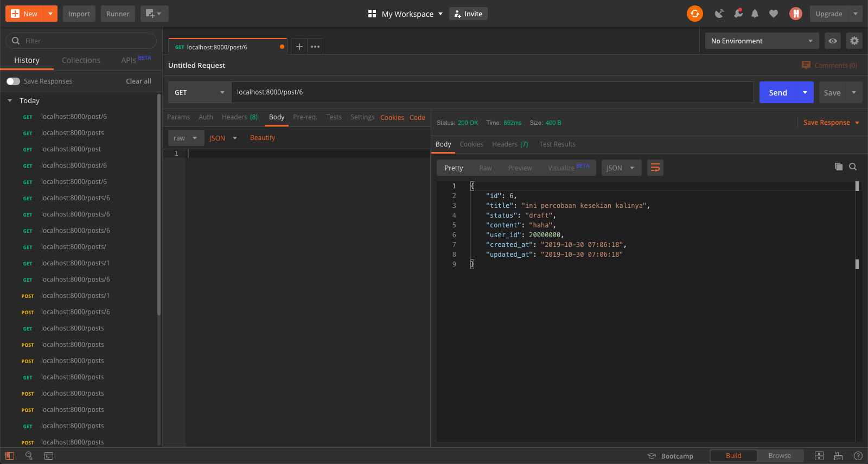
Task: Open the environment settings gear
Action: (x=854, y=41)
